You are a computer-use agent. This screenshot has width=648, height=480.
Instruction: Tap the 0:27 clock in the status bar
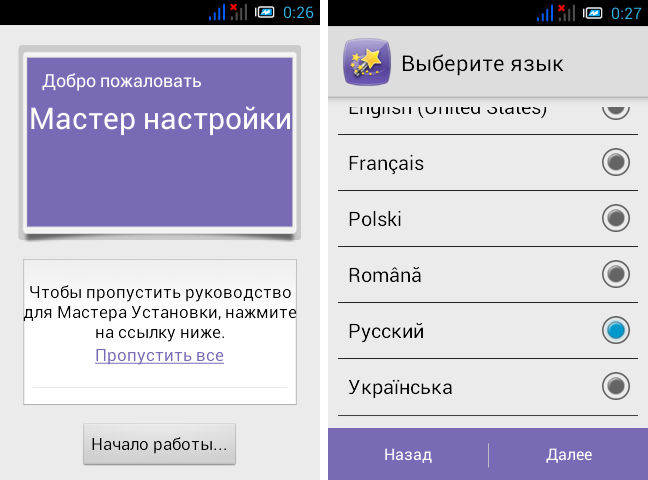click(626, 13)
